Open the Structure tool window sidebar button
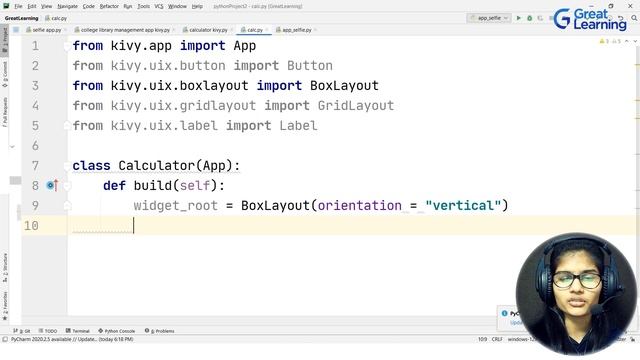Screen dimensions: 640x360 click(x=5, y=268)
